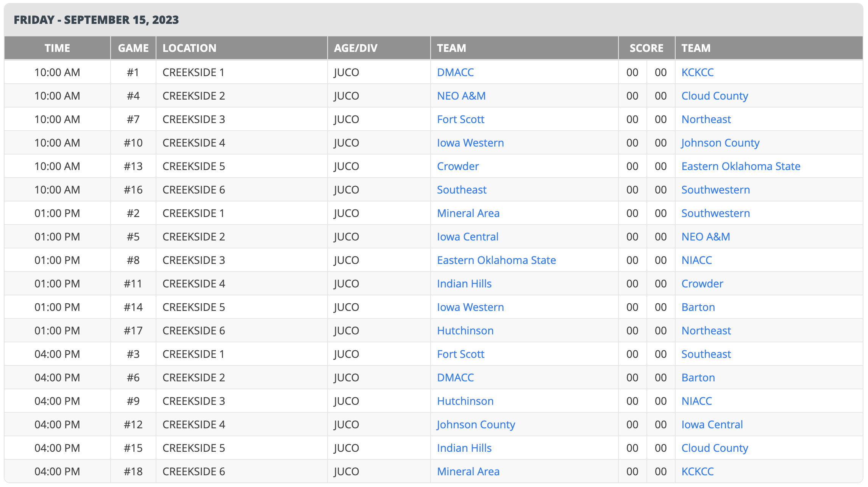Open Mineral Area link in game #2 row
Image resolution: width=868 pixels, height=487 pixels.
click(x=468, y=213)
